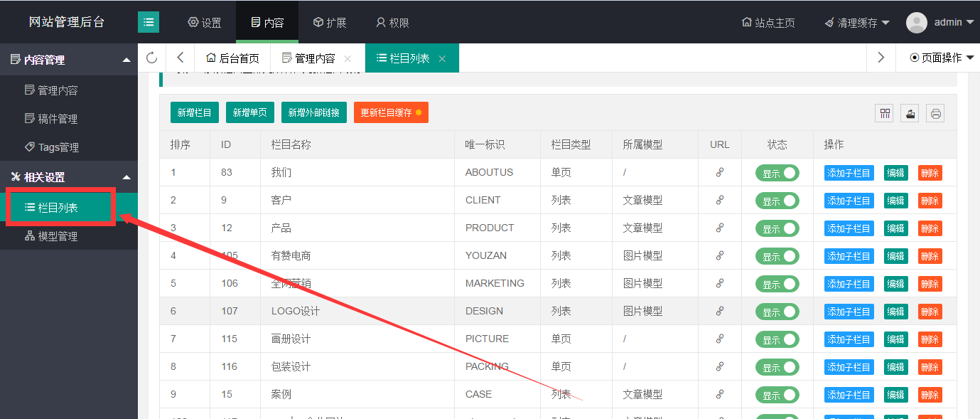Open the column filter grid icon
Viewport: 980px width, 419px height.
click(x=885, y=113)
